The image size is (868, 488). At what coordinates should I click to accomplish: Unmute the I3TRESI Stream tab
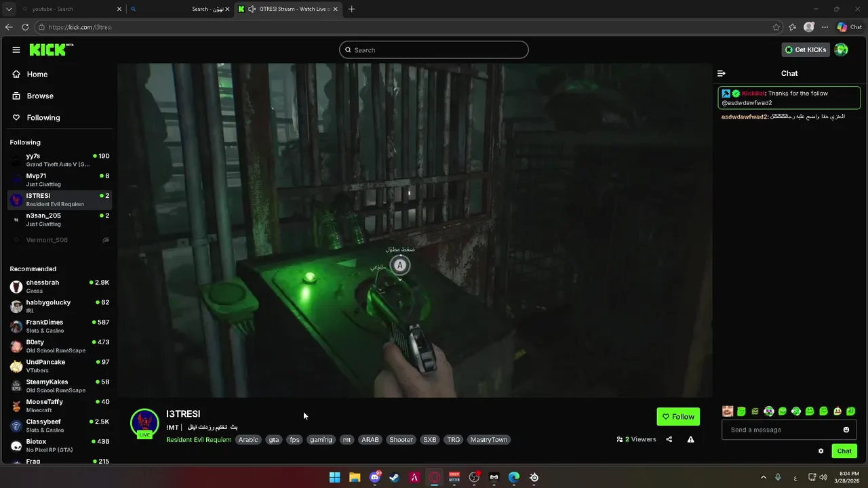(x=252, y=9)
